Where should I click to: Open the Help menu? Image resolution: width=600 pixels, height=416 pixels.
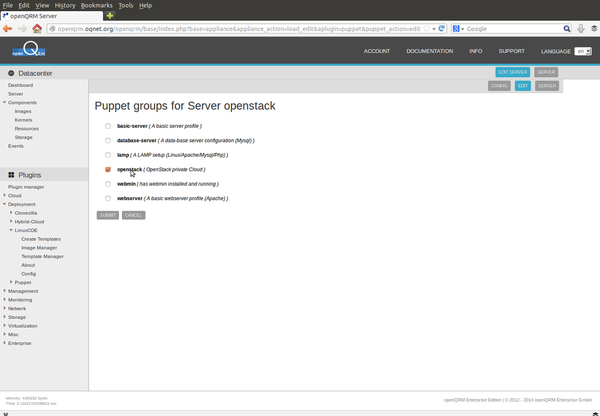(145, 5)
